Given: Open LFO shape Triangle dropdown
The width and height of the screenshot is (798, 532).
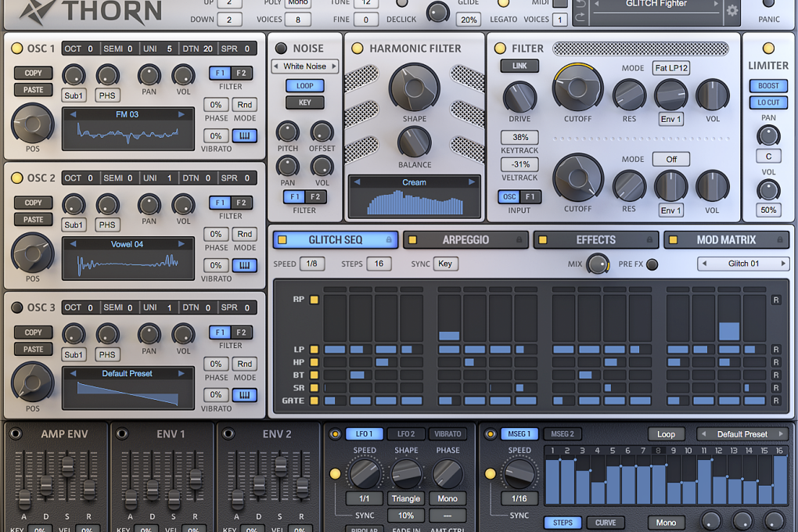Looking at the screenshot, I should point(405,499).
